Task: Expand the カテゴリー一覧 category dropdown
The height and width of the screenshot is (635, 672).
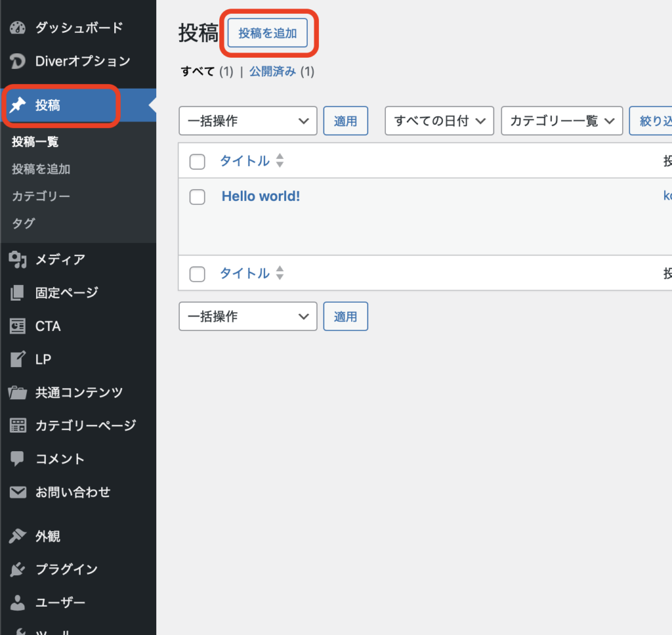Action: pyautogui.click(x=561, y=121)
